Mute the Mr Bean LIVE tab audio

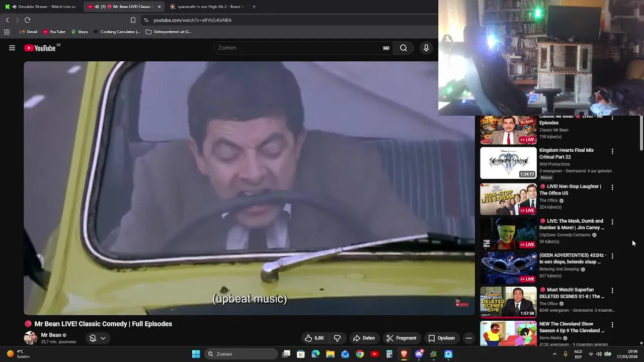[x=97, y=7]
